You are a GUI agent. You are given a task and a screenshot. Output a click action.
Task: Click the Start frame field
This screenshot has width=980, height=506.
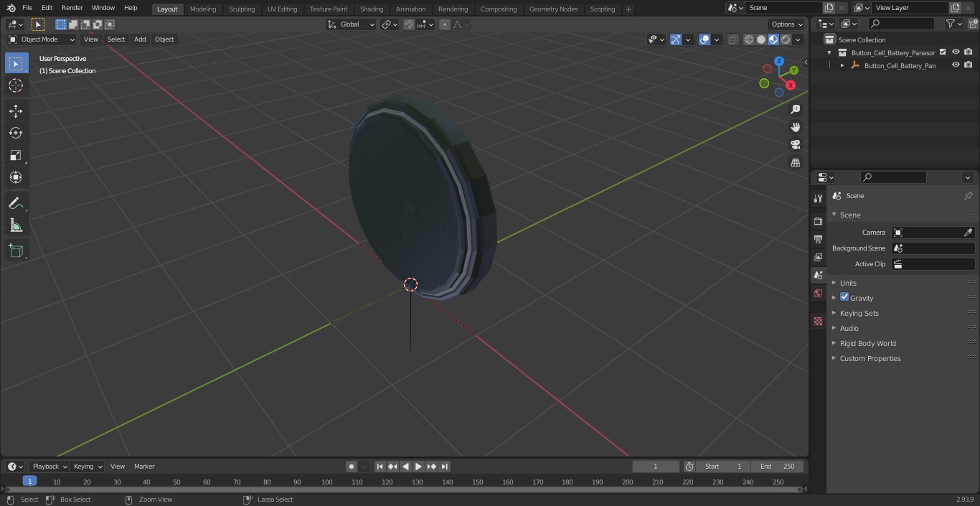tap(723, 467)
